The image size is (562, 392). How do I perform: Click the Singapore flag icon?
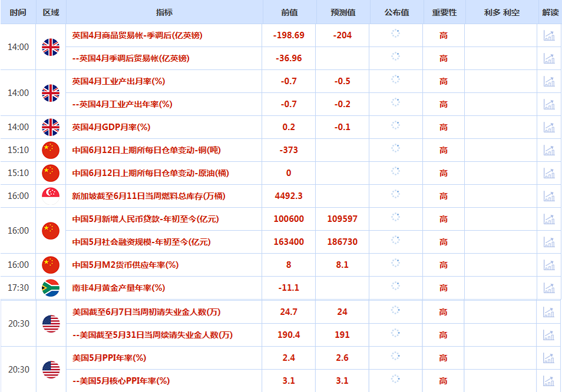coord(51,196)
